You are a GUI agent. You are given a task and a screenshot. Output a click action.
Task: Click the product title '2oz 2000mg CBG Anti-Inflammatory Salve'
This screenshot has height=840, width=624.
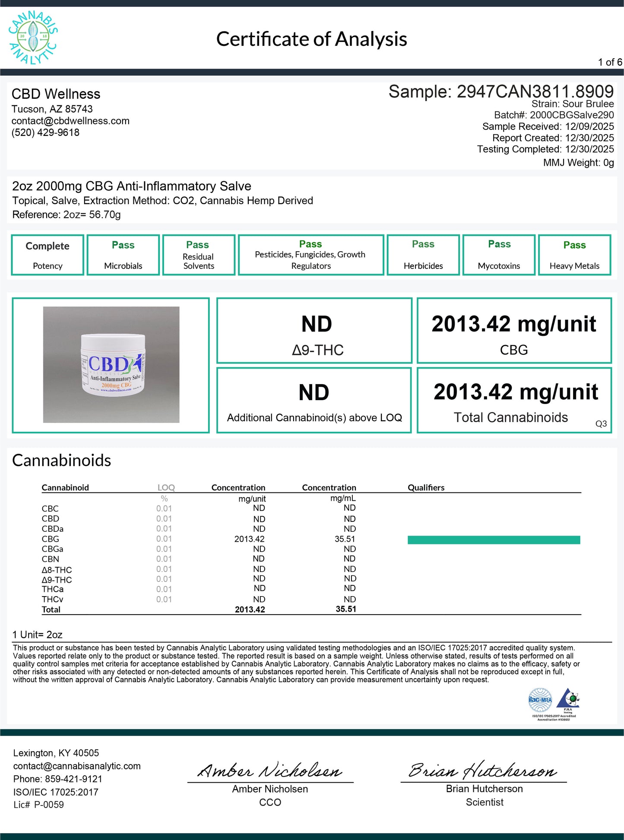[132, 186]
